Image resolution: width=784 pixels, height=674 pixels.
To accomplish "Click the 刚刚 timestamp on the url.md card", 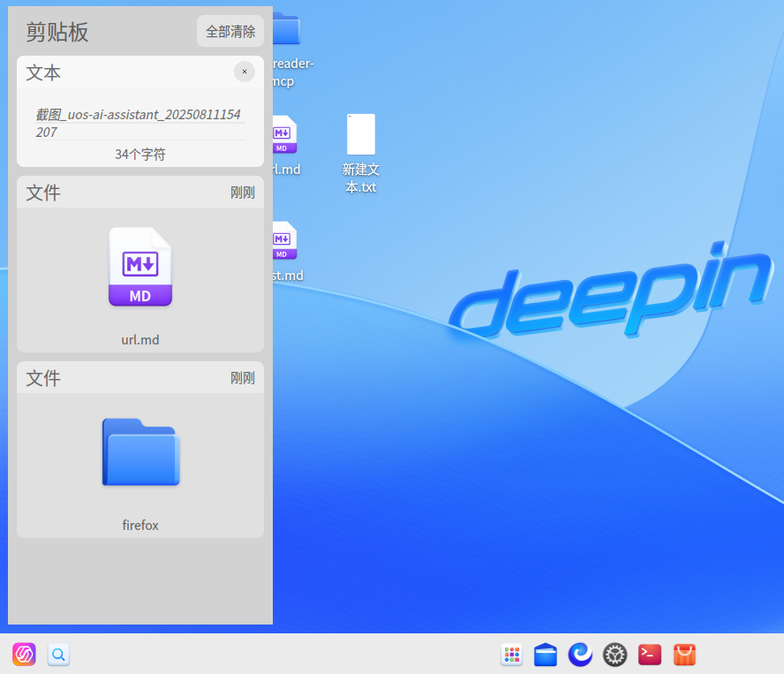I will tap(243, 193).
